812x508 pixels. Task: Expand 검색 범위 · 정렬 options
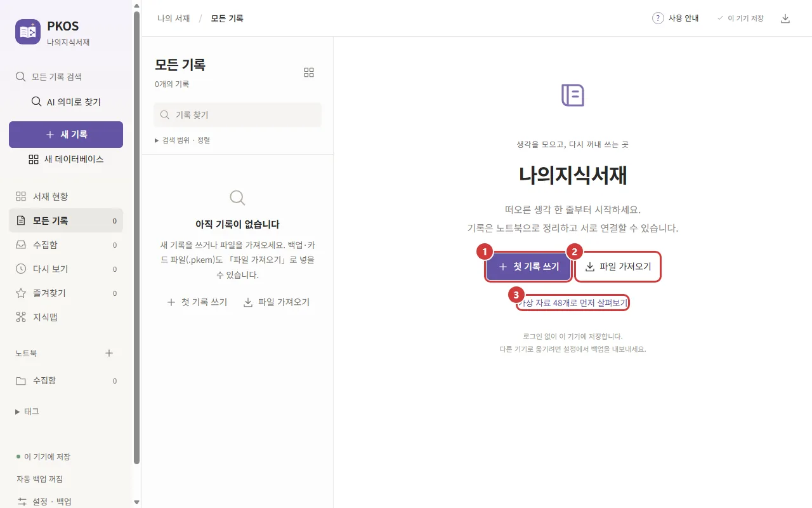pyautogui.click(x=183, y=140)
